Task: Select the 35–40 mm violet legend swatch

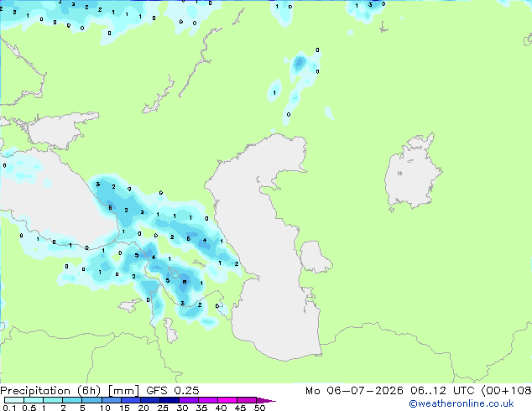Action: tap(208, 400)
